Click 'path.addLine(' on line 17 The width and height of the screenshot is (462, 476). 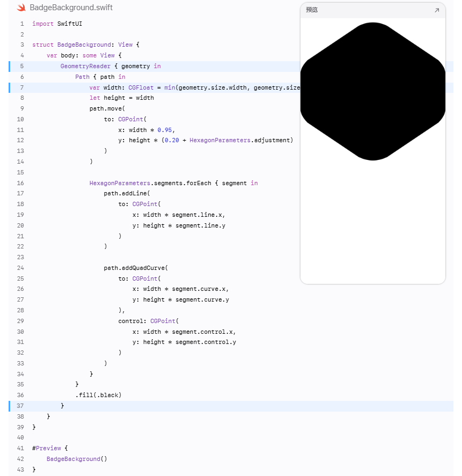[x=127, y=193]
